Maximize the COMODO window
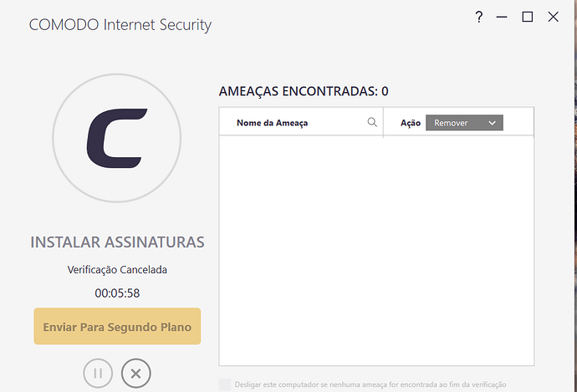Image resolution: width=577 pixels, height=392 pixels. tap(528, 17)
